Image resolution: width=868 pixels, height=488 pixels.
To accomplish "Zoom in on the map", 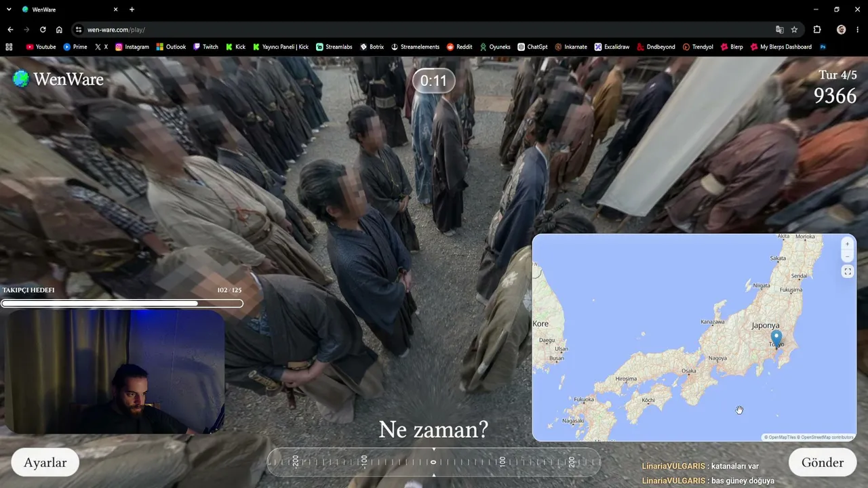I will (x=847, y=244).
